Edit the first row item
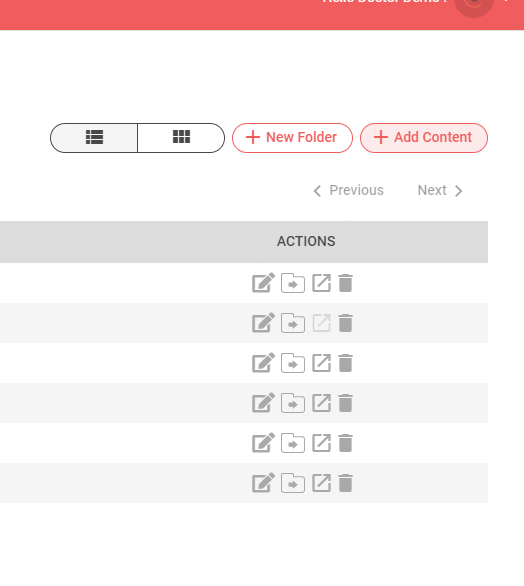The image size is (524, 586). 263,283
